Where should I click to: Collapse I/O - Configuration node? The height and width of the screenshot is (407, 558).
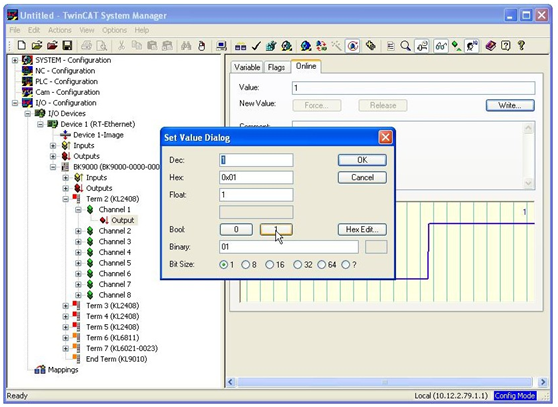(15, 103)
